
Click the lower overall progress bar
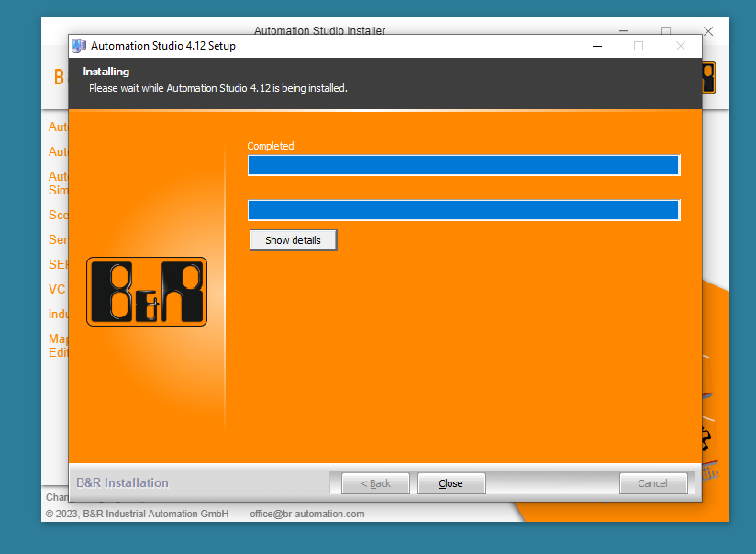464,210
